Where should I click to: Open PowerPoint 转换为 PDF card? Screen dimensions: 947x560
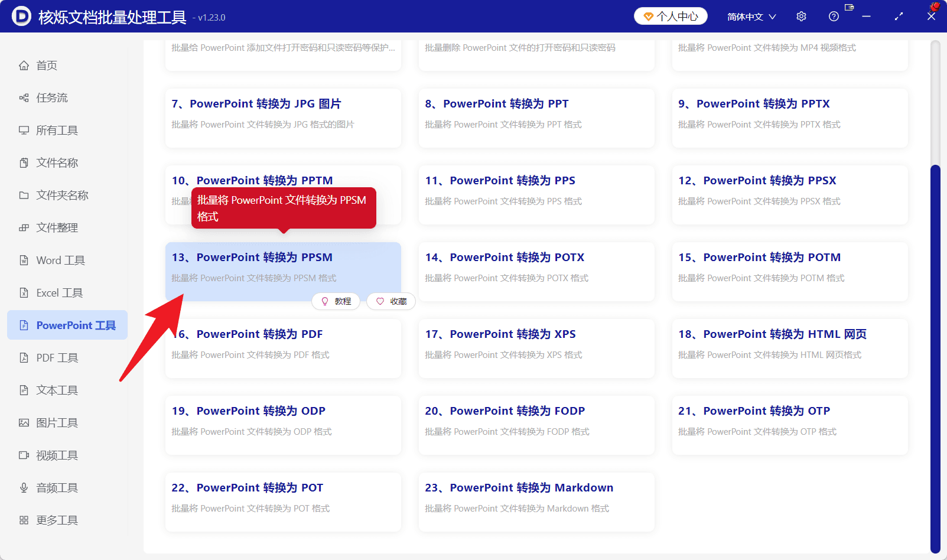[283, 349]
